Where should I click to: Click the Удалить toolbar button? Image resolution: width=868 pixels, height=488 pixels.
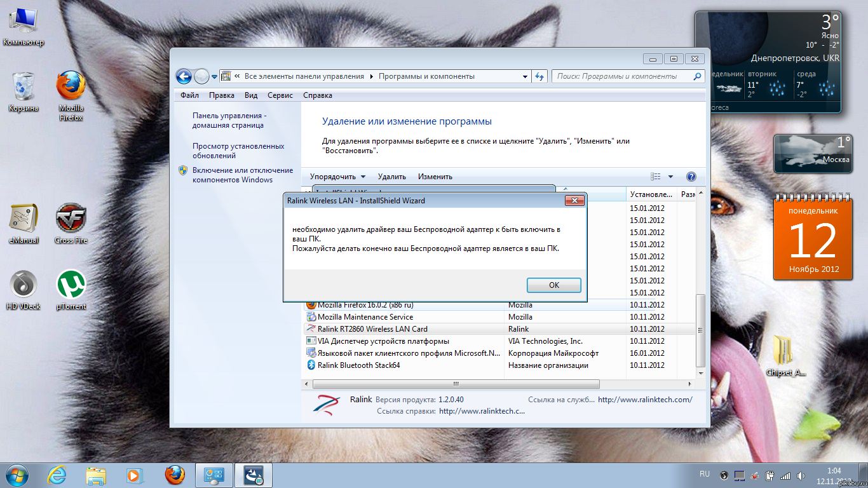[x=391, y=177]
